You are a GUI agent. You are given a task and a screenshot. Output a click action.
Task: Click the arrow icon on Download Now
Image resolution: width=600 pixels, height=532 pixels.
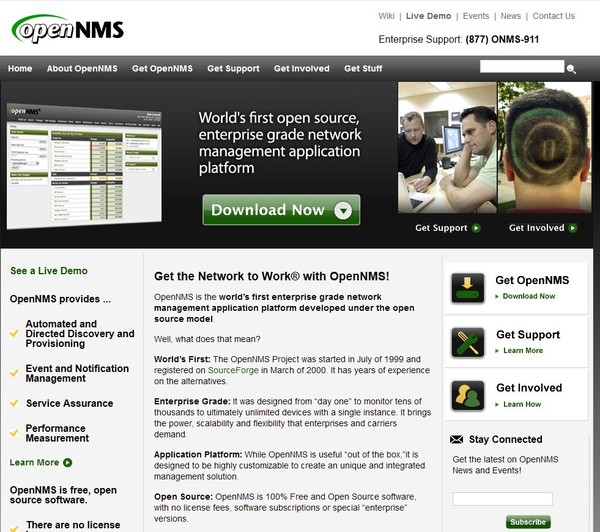343,210
